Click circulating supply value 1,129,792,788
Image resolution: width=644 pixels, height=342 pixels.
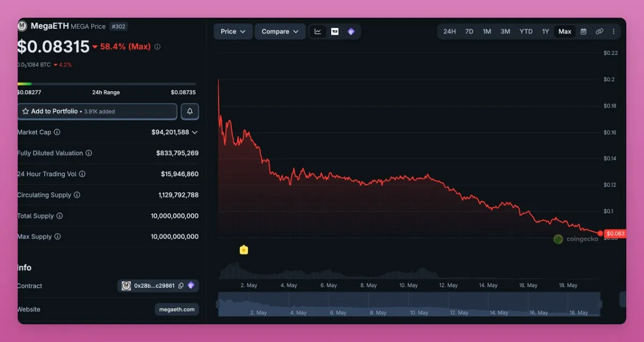tap(179, 195)
